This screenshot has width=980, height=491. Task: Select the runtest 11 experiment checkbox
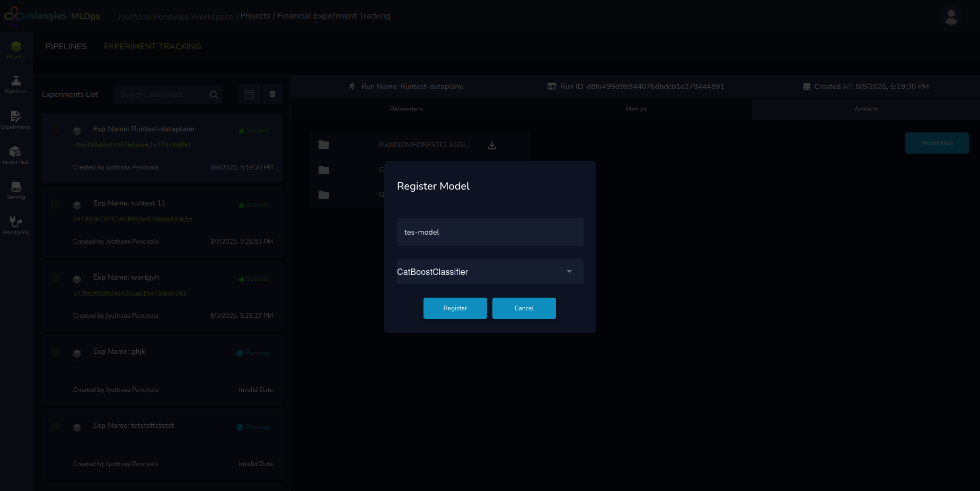[x=56, y=204]
